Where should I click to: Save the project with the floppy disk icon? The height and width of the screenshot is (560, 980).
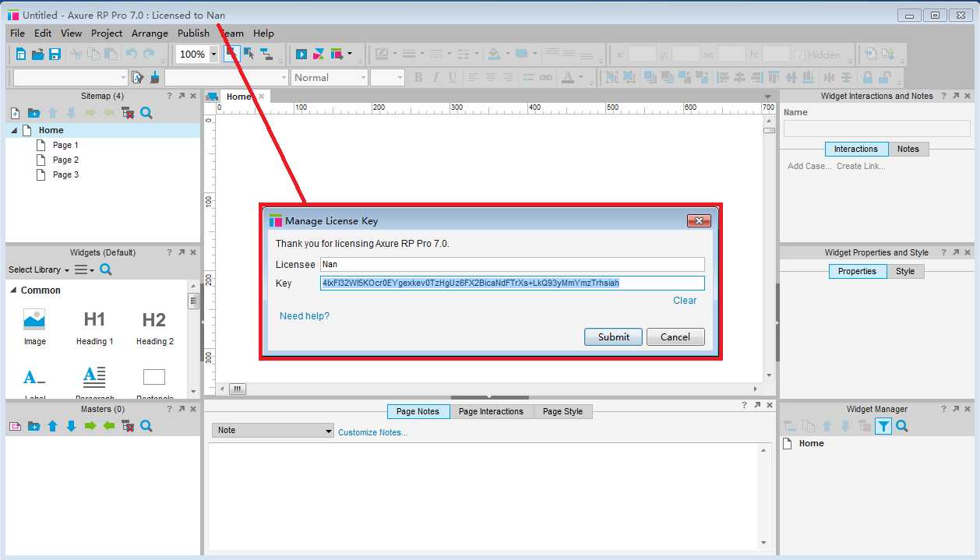pyautogui.click(x=55, y=55)
